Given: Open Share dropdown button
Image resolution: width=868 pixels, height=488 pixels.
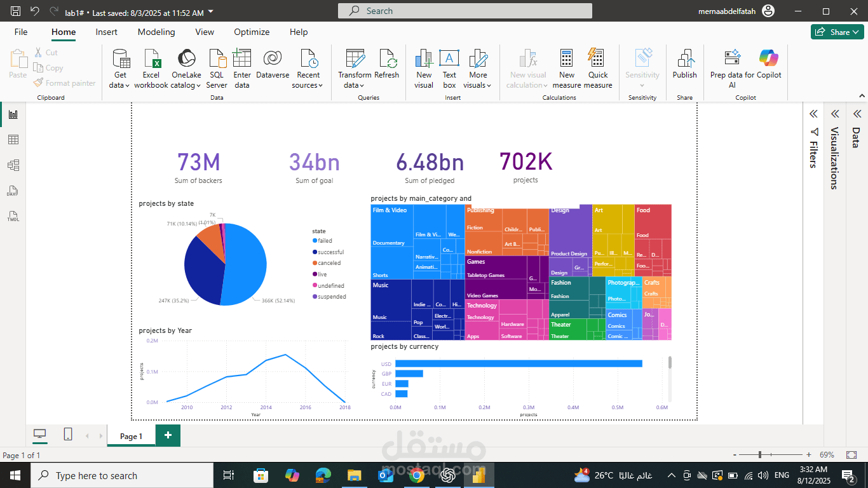Looking at the screenshot, I should pos(837,32).
